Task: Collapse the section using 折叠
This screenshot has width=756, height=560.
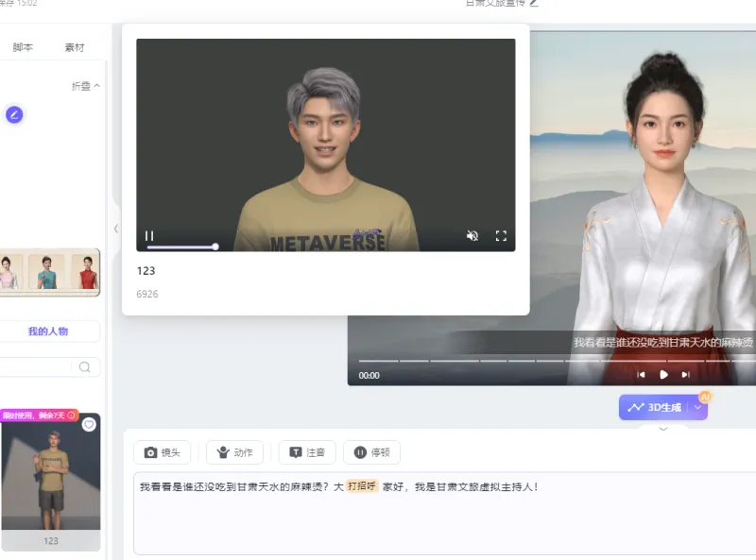Action: coord(86,86)
